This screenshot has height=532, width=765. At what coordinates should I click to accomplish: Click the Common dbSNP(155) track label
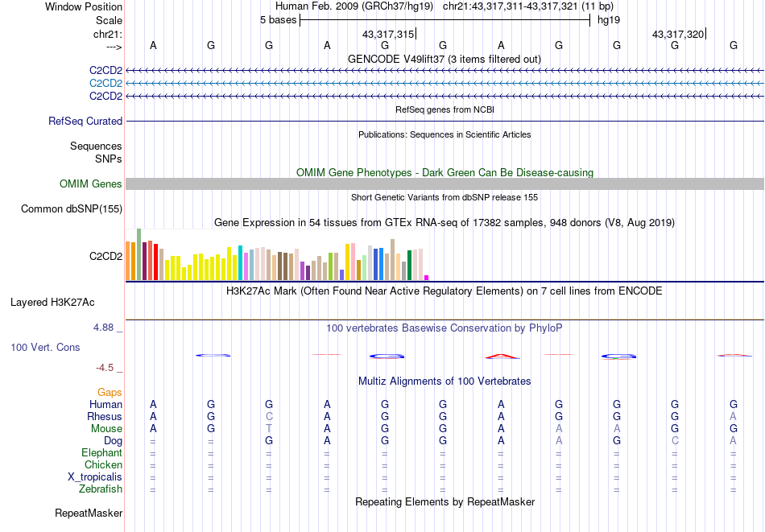pyautogui.click(x=72, y=208)
